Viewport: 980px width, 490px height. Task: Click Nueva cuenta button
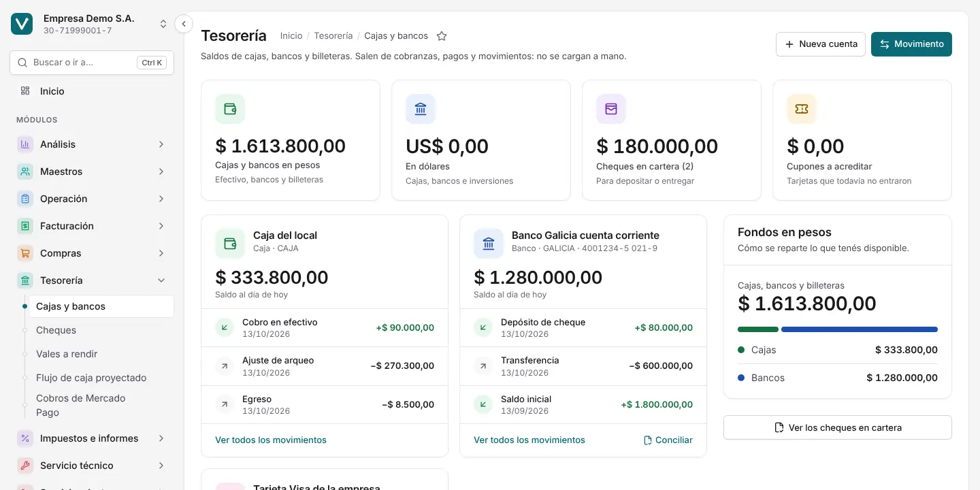tap(821, 44)
